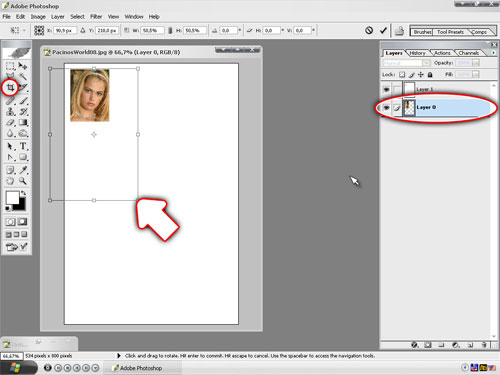
Task: Create a new layer from Layers panel
Action: [470, 345]
